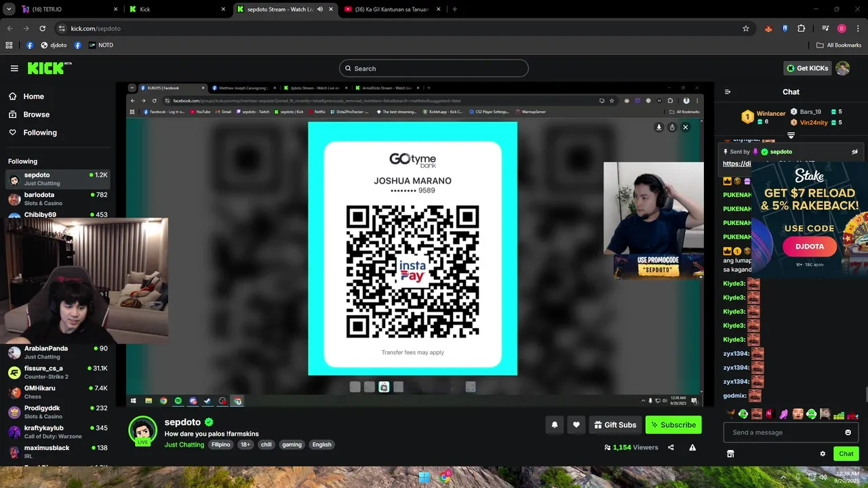The width and height of the screenshot is (868, 488).
Task: Click the green Subscribe button
Action: coord(673,425)
